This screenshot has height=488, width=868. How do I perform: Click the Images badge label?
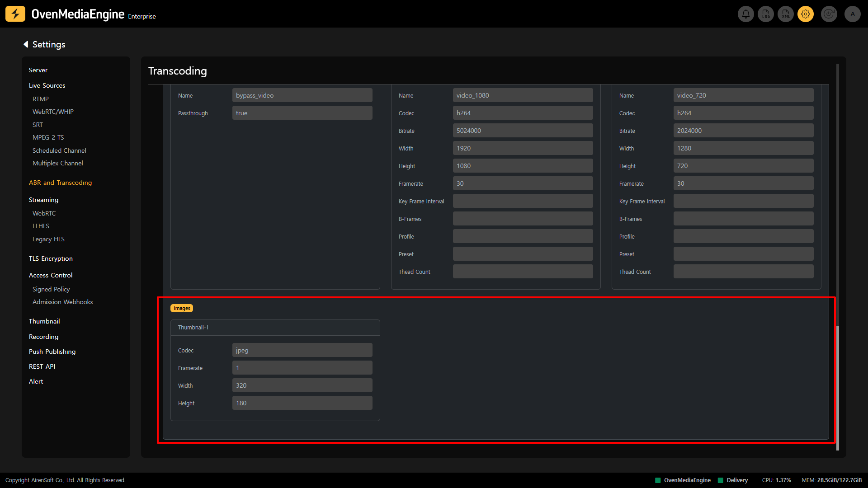point(182,308)
